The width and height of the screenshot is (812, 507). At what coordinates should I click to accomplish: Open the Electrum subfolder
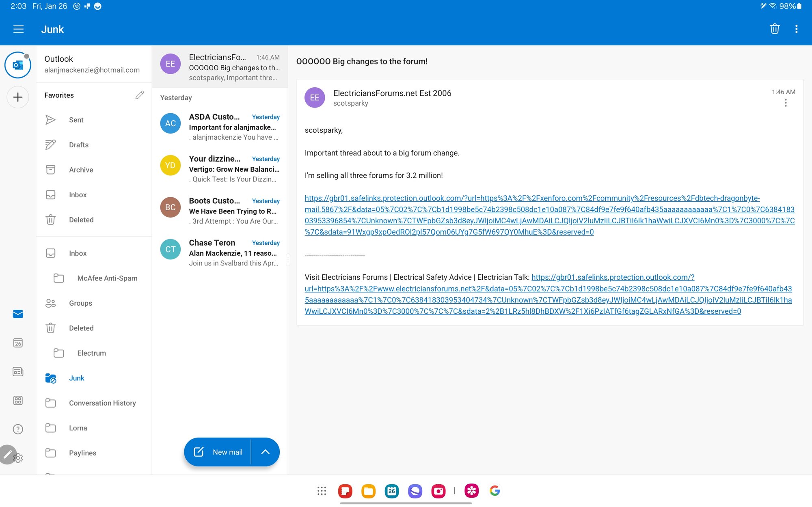(x=94, y=353)
